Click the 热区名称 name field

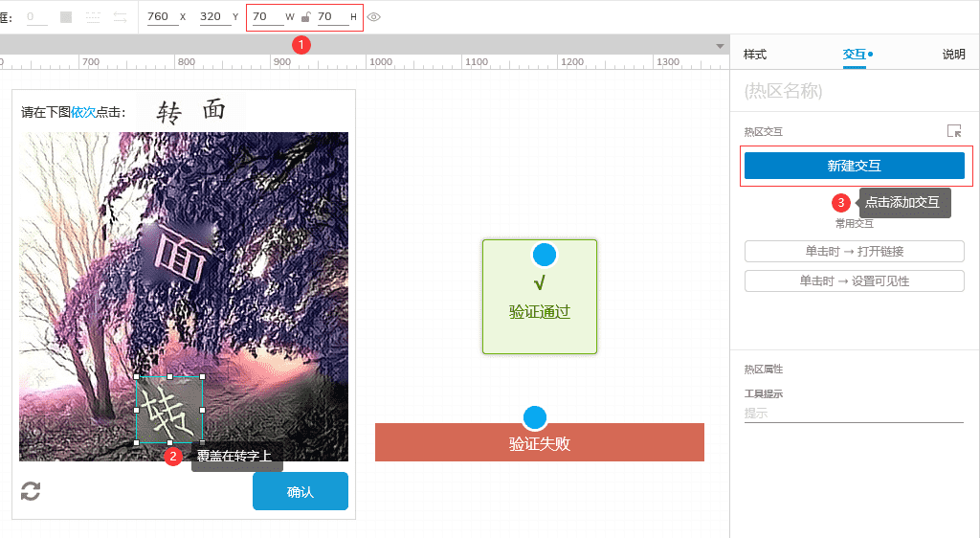click(x=854, y=91)
